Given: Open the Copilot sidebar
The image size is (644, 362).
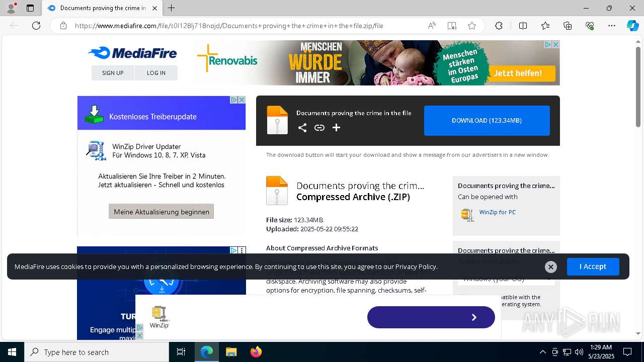Looking at the screenshot, I should tap(632, 26).
